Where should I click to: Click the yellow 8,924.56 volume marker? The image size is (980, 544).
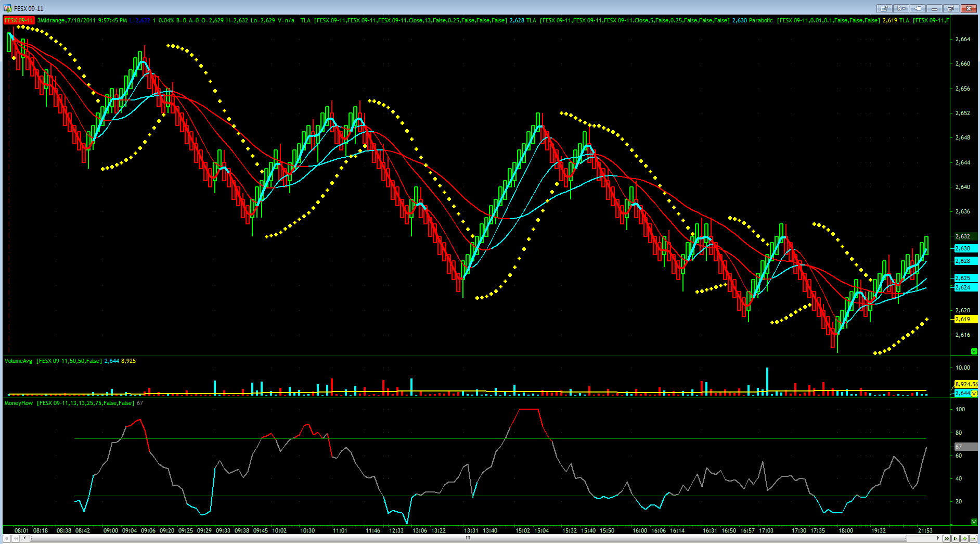point(966,384)
